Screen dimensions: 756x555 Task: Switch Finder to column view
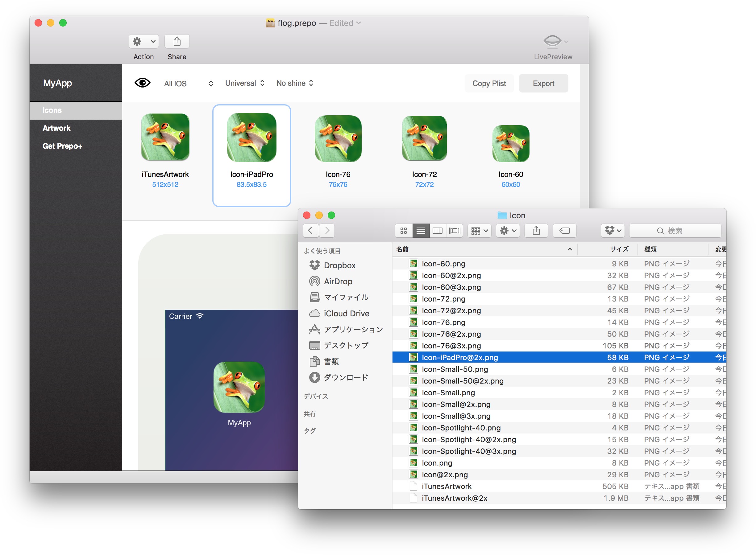437,230
